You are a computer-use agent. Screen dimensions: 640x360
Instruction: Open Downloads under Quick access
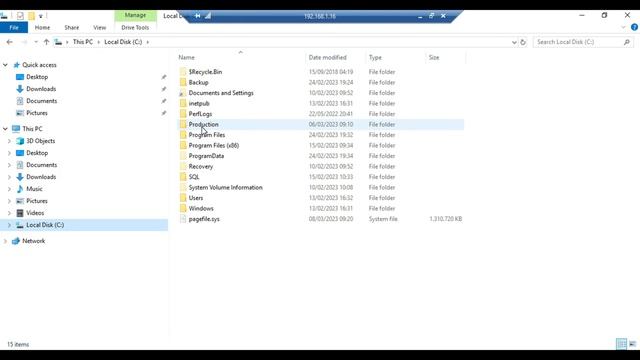pyautogui.click(x=41, y=89)
